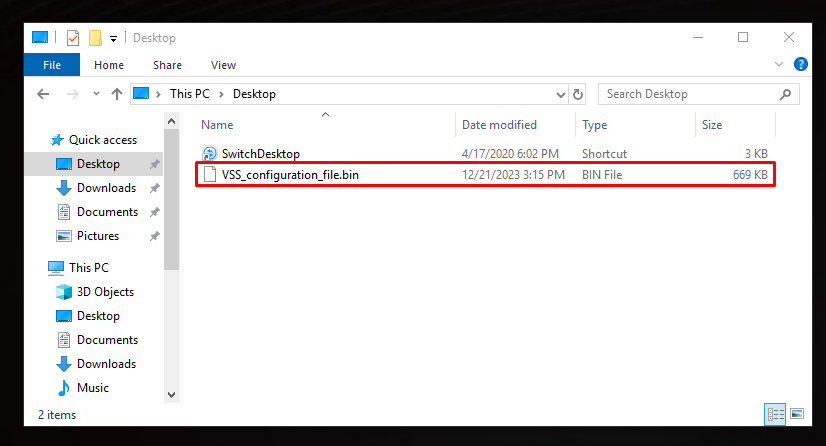Click the navigation pane scroll up arrow
The width and height of the screenshot is (826, 446).
pyautogui.click(x=171, y=122)
